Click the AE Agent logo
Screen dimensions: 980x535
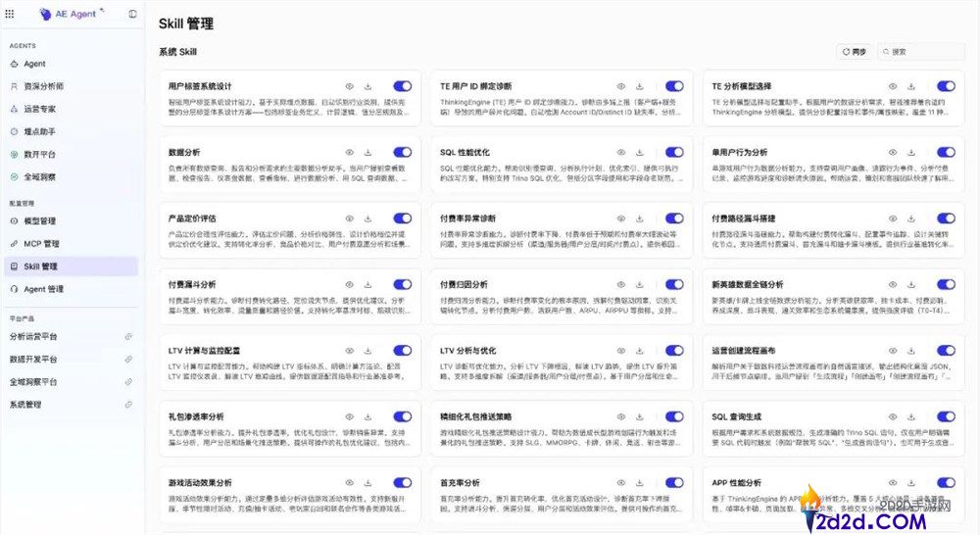tap(70, 14)
